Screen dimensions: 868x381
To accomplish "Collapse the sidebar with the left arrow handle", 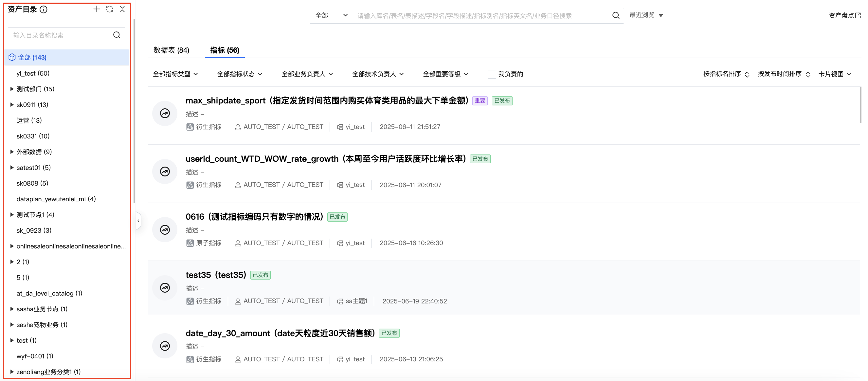I will coord(138,221).
